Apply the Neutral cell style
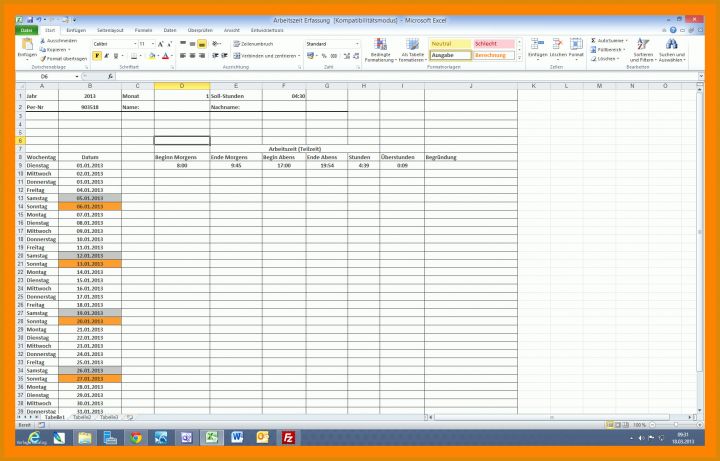This screenshot has height=461, width=720. 450,44
